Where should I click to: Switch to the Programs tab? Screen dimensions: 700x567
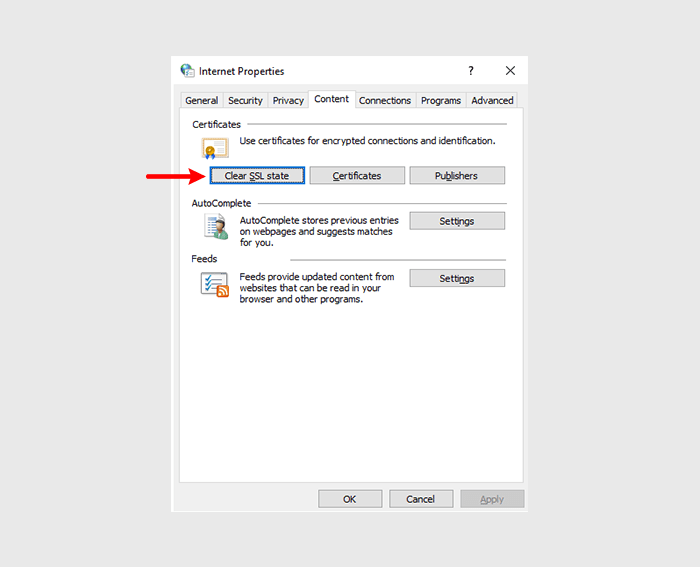click(441, 100)
